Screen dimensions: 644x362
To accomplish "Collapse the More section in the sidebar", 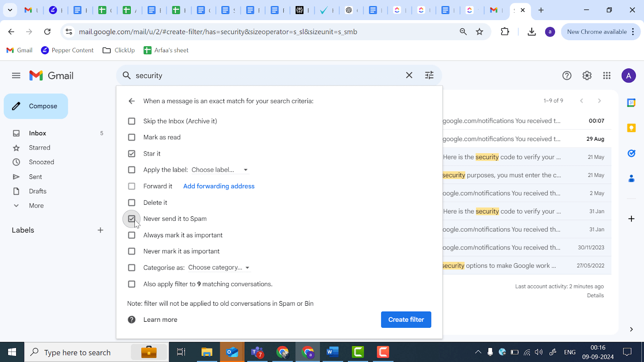I will pos(36,206).
